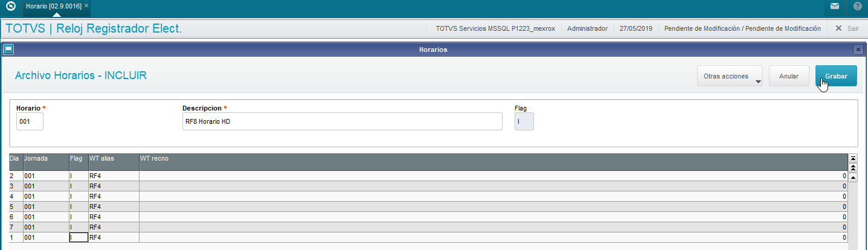This screenshot has height=250, width=868.
Task: Close the Horario [02.9.0016] tab
Action: click(x=86, y=5)
